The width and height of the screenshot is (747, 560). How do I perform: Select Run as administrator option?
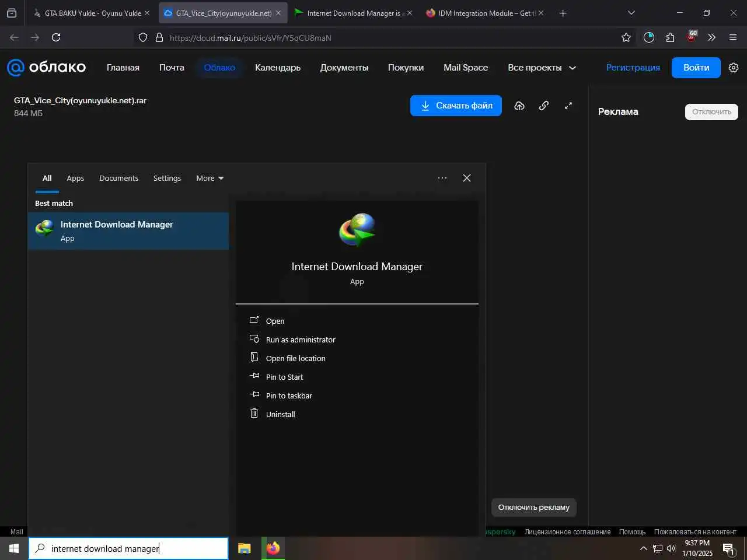point(301,339)
